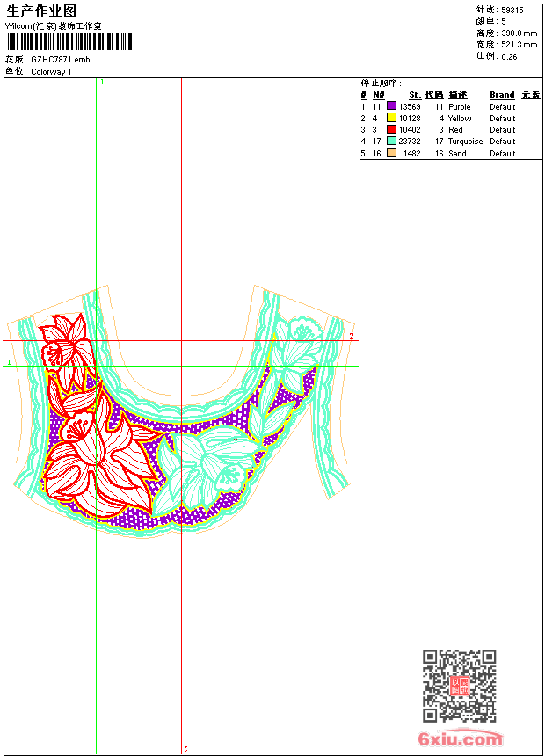Image resolution: width=545 pixels, height=756 pixels.
Task: Click the Yellow color swatch
Action: pos(391,118)
